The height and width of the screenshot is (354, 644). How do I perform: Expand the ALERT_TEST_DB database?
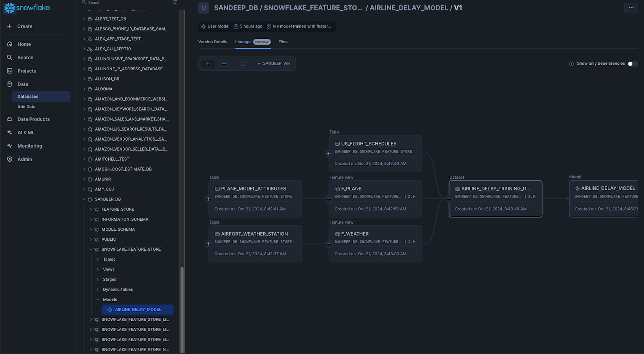(85, 18)
